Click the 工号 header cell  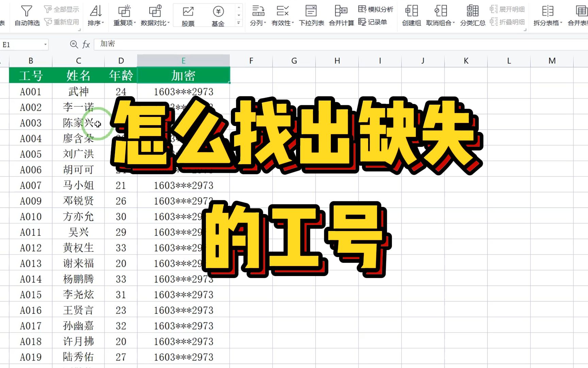[31, 75]
